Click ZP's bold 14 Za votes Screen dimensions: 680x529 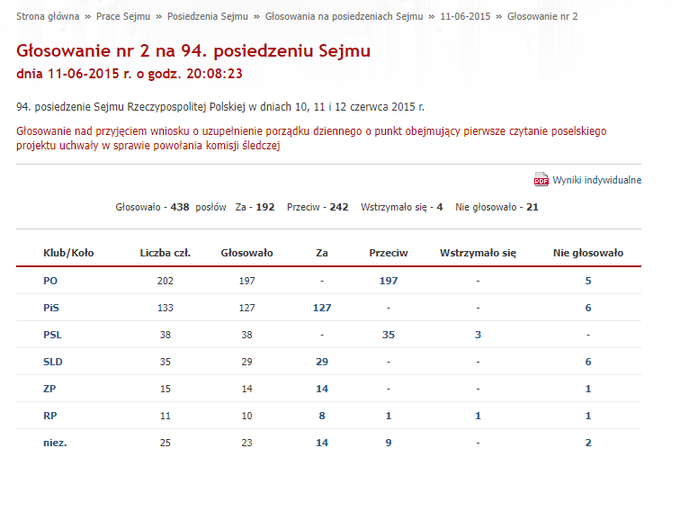coord(322,389)
